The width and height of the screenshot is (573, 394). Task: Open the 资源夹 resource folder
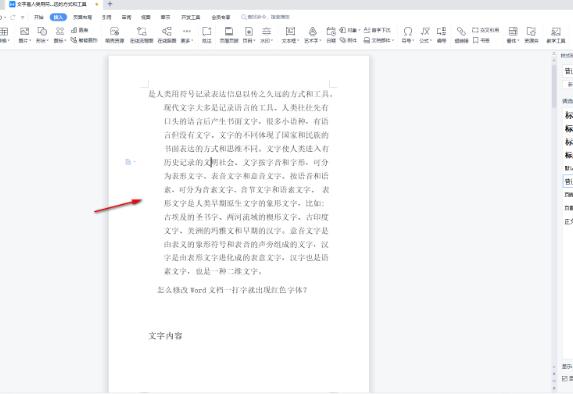(531, 34)
